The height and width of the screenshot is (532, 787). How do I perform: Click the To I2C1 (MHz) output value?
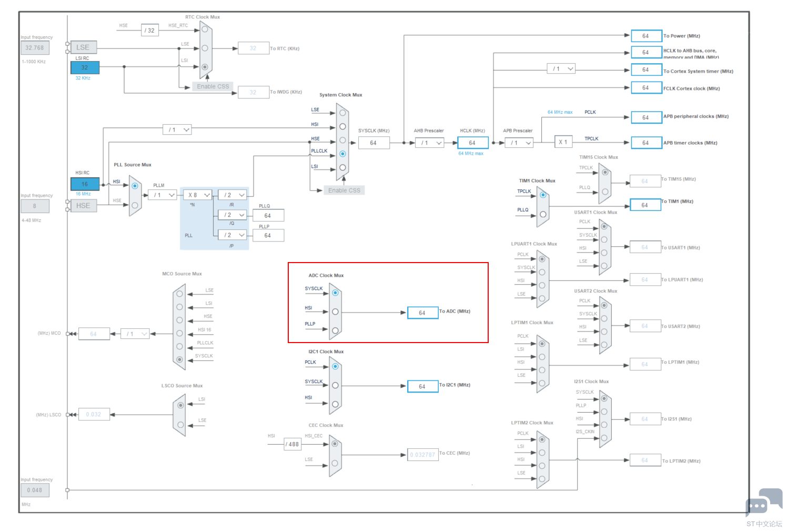pyautogui.click(x=422, y=386)
